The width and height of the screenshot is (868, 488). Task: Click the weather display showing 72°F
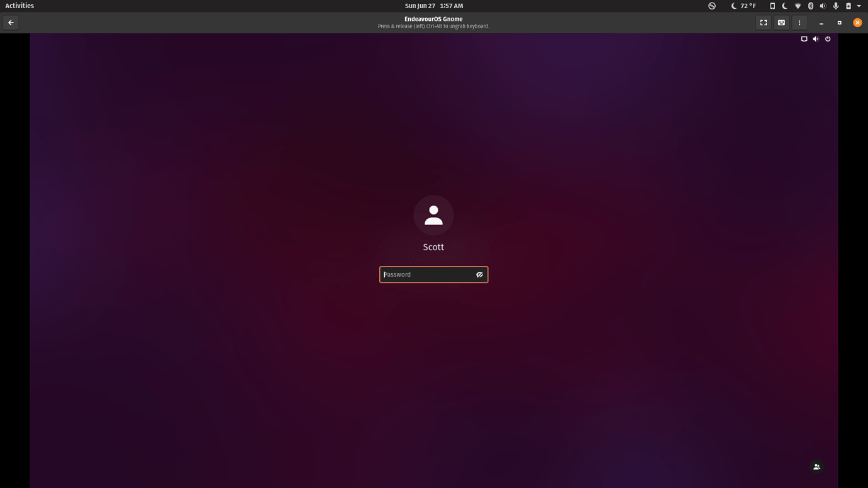click(x=748, y=6)
